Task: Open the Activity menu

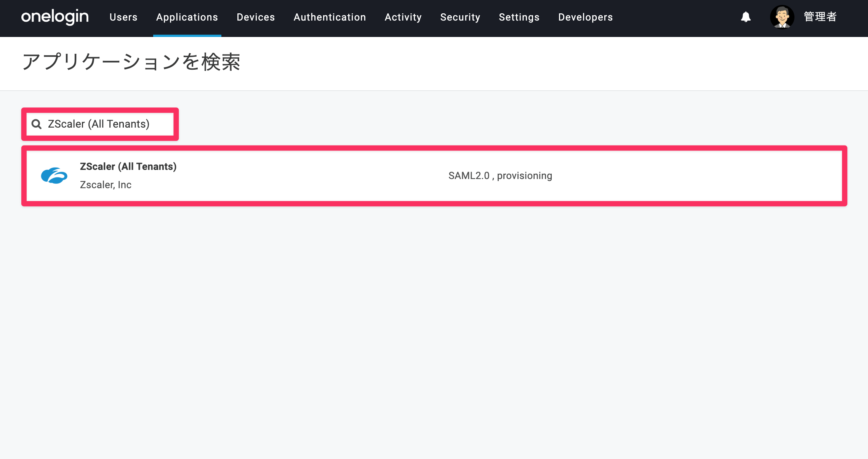Action: [403, 17]
